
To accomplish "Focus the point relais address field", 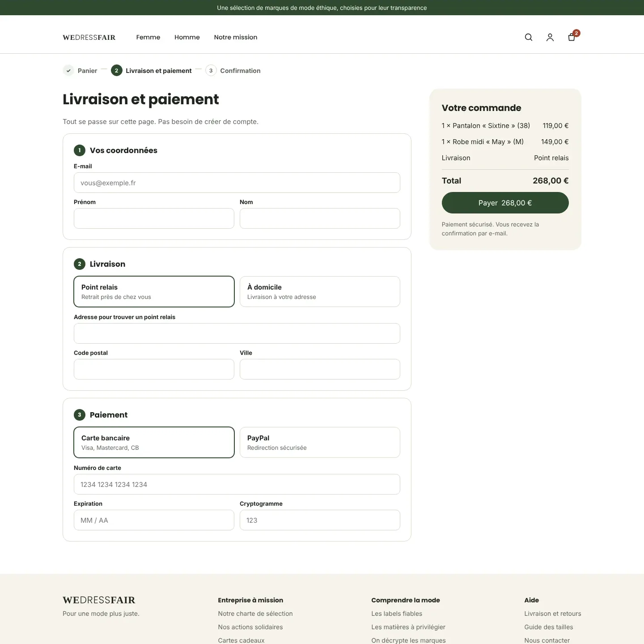I will pyautogui.click(x=237, y=333).
